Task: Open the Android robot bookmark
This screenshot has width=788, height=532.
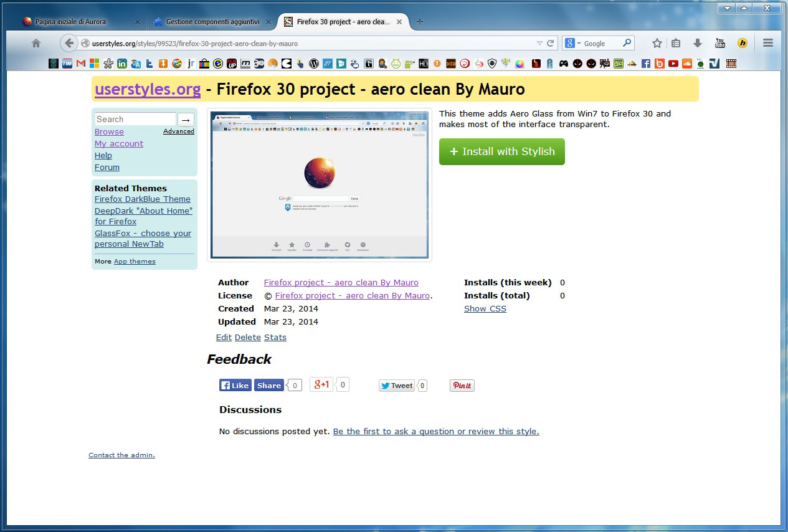Action: [x=409, y=63]
